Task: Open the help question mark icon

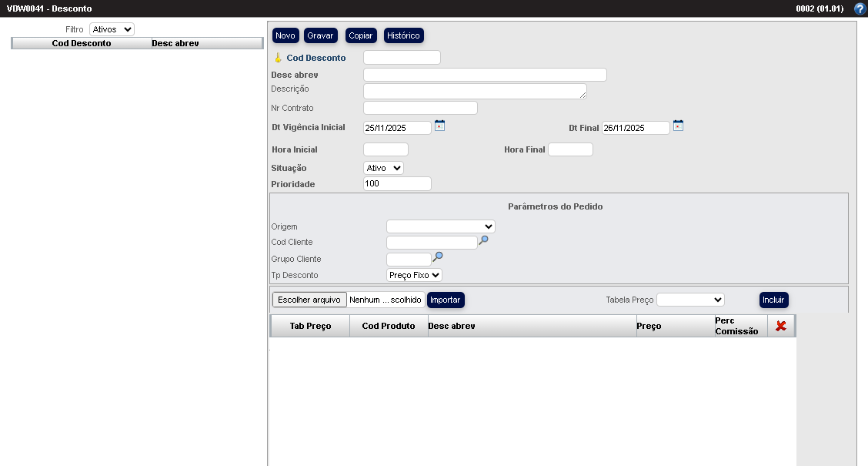Action: click(860, 9)
